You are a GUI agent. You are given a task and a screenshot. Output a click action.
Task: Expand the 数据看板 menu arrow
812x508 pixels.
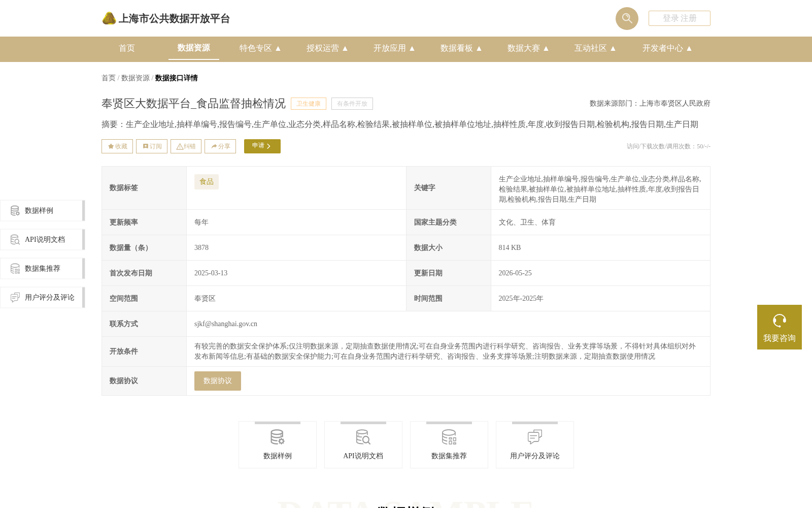coord(479,48)
